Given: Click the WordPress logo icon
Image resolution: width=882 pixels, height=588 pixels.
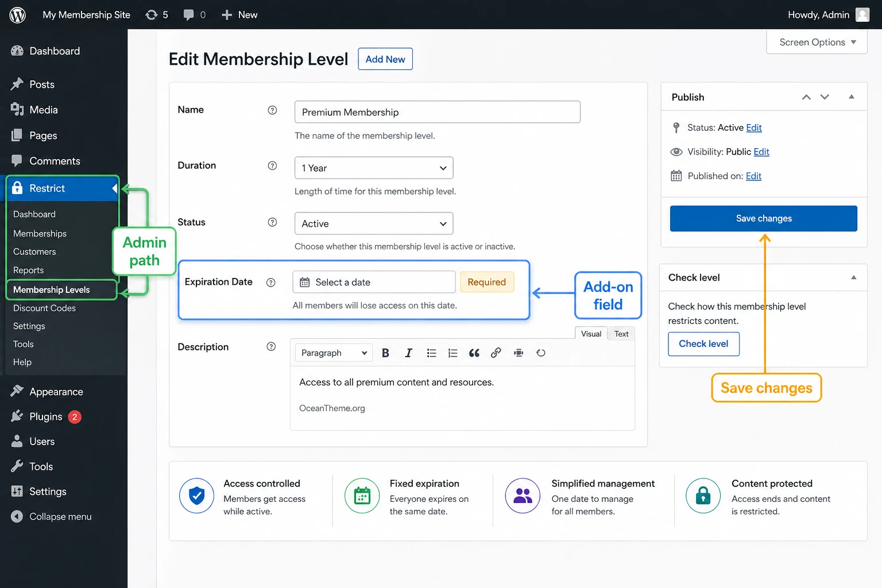Looking at the screenshot, I should [x=18, y=15].
